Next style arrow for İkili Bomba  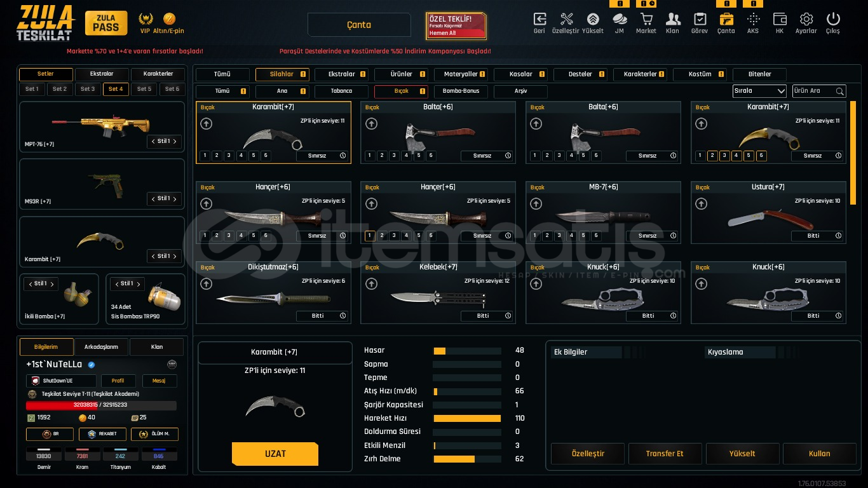pyautogui.click(x=51, y=283)
